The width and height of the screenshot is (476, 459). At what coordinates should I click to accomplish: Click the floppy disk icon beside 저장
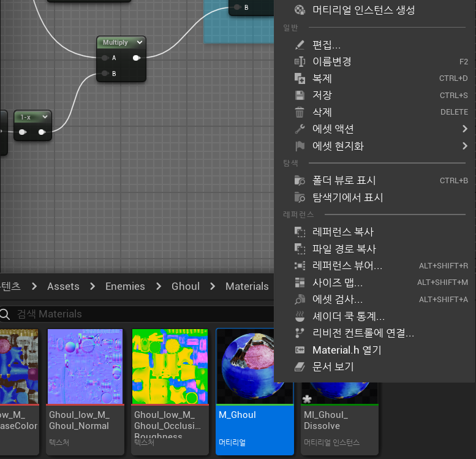[x=300, y=96]
